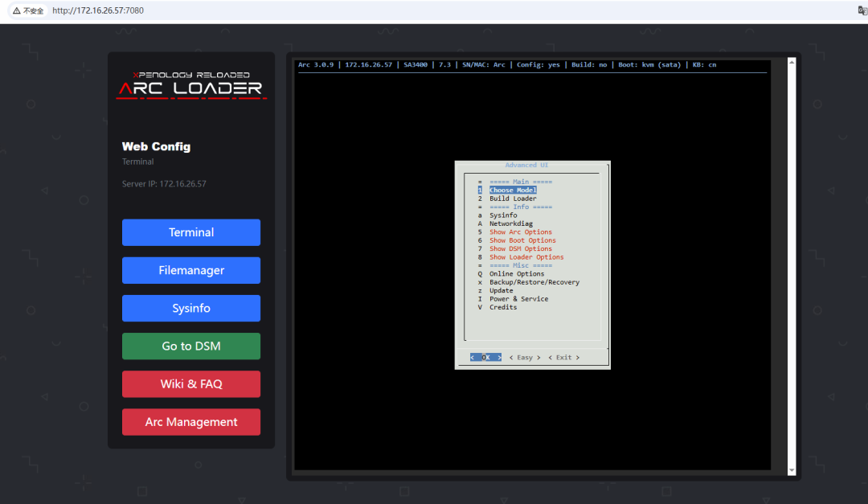The width and height of the screenshot is (868, 504).
Task: Click '===== Main =====' header row
Action: point(520,182)
